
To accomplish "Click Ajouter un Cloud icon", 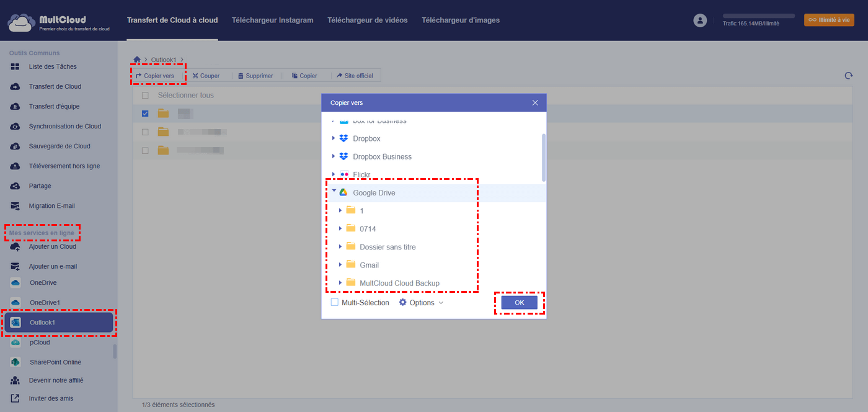I will coord(15,246).
